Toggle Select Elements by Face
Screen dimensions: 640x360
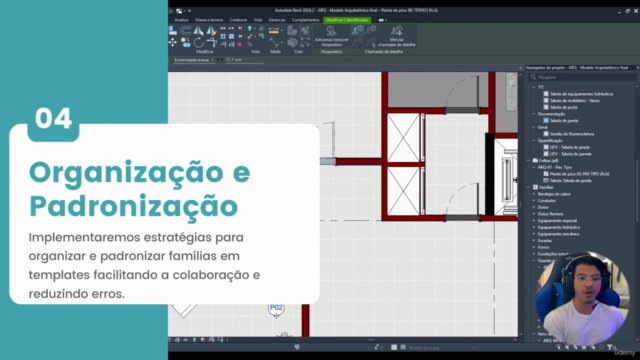click(584, 347)
